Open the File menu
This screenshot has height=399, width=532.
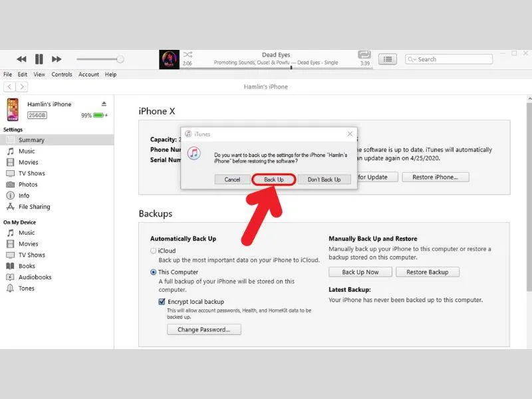coord(7,74)
